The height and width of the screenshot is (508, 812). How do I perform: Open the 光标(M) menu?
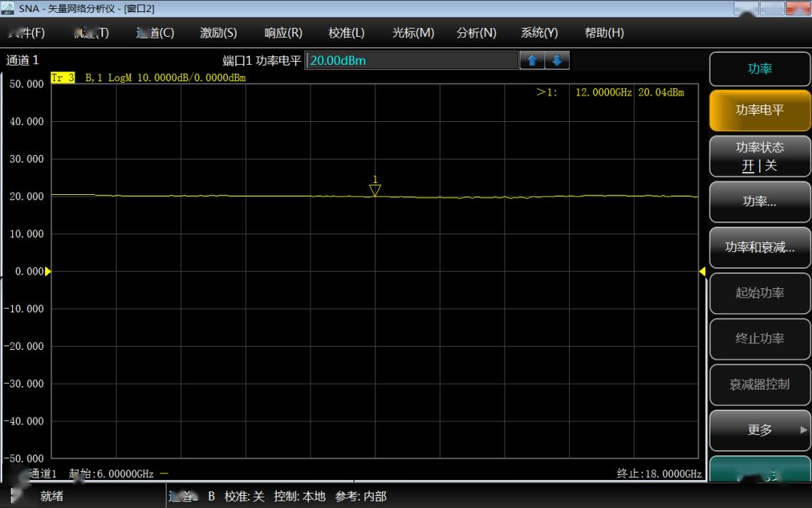413,33
